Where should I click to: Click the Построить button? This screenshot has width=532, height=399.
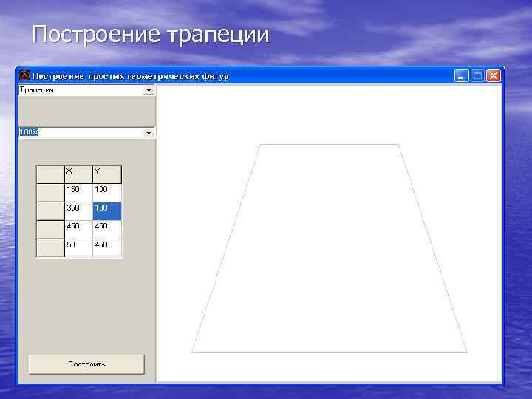coord(86,364)
